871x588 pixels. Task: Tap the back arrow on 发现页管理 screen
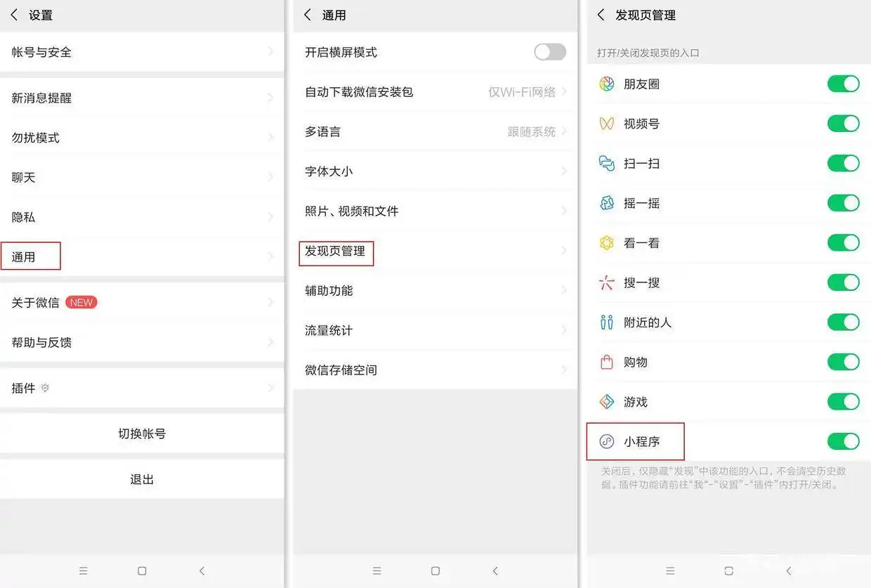[601, 15]
